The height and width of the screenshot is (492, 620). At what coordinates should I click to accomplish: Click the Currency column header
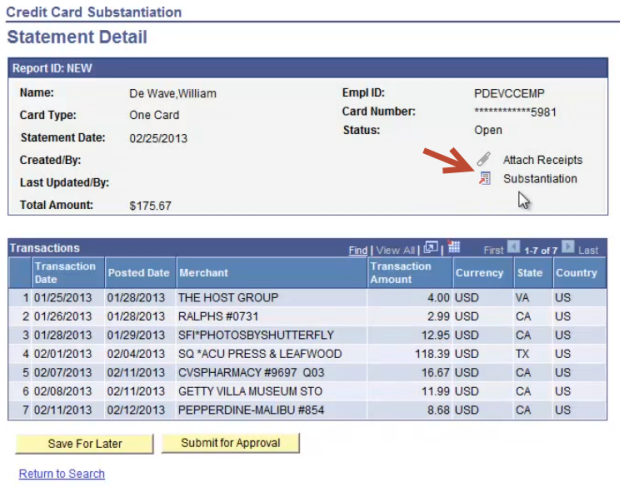(x=479, y=273)
